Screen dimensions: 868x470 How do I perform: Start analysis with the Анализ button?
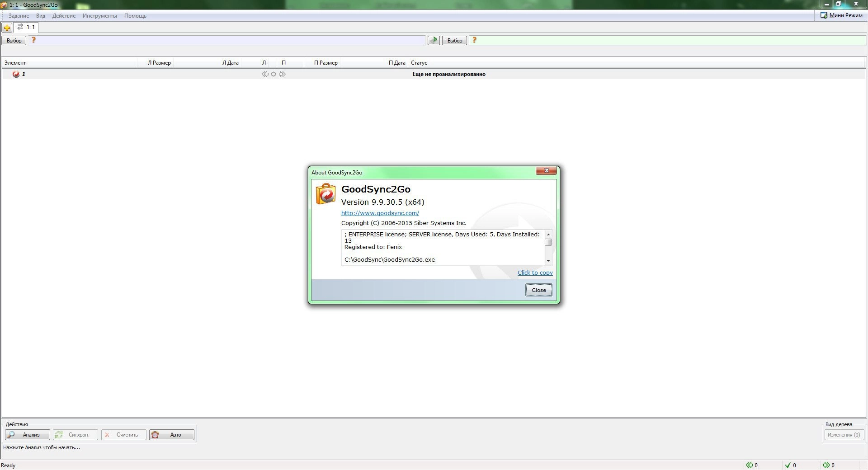point(28,435)
